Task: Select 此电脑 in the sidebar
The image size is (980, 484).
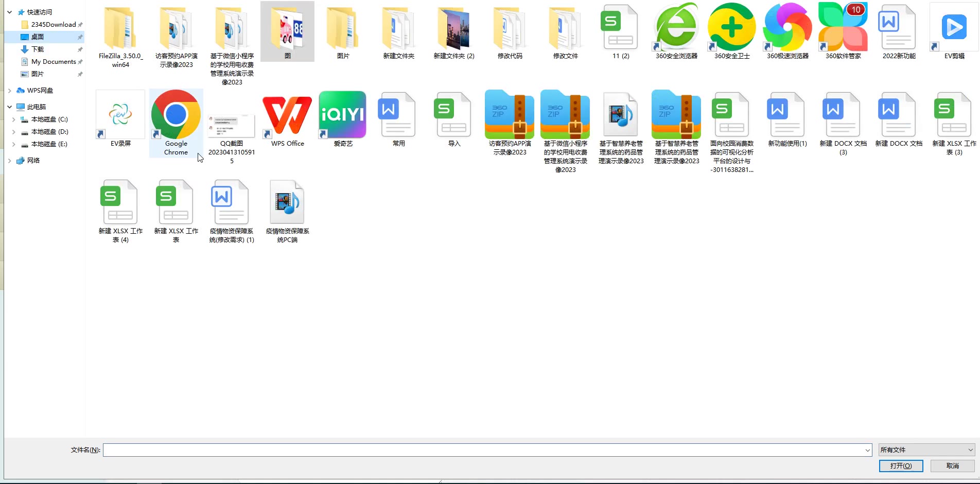Action: click(x=37, y=107)
